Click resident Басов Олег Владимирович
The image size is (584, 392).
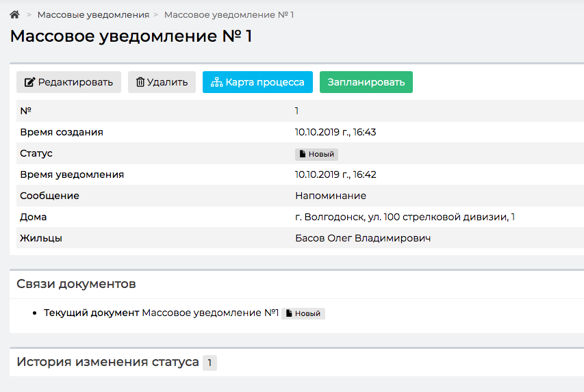tap(363, 238)
